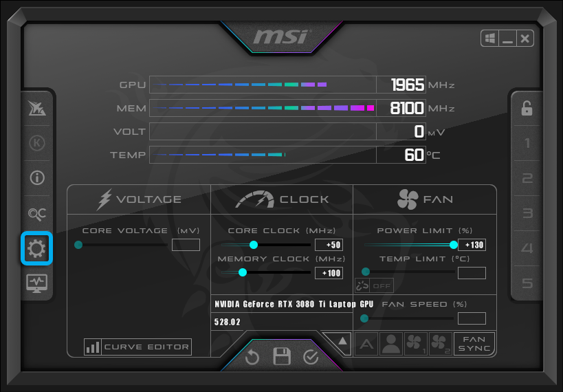Screen dimensions: 563x392
Task: Click the Memory Clock +100 value field
Action: tap(329, 273)
